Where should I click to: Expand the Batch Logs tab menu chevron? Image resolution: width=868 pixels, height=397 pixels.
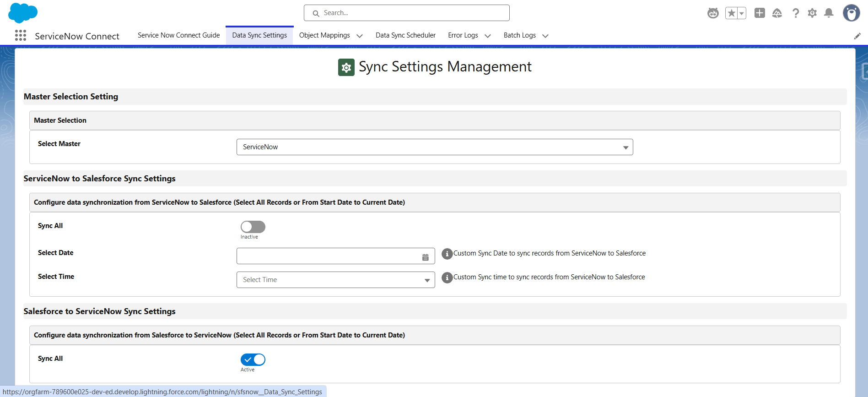[x=545, y=36]
